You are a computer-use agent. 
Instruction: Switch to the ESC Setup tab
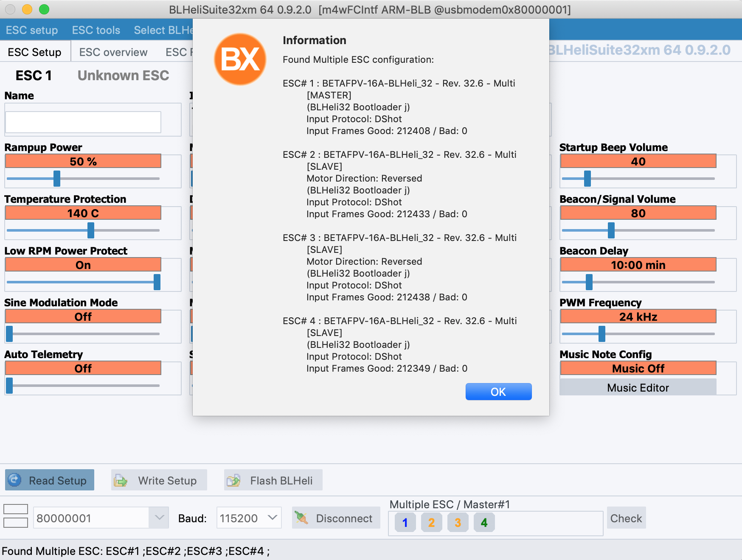35,52
